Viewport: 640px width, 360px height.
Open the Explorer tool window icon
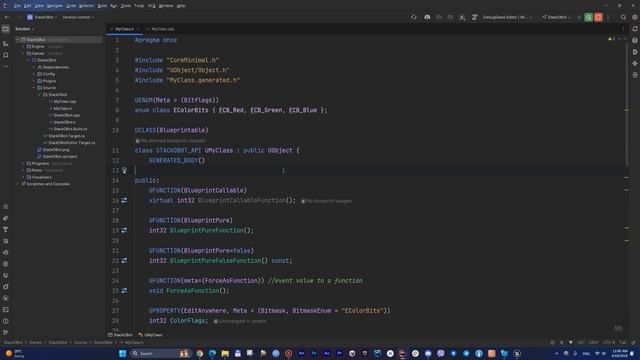pyautogui.click(x=6, y=29)
